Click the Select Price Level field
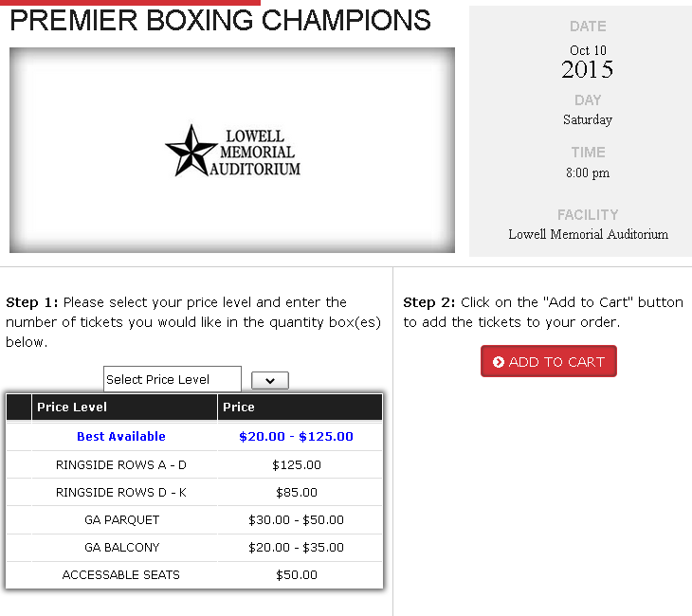The width and height of the screenshot is (692, 616). pos(173,379)
